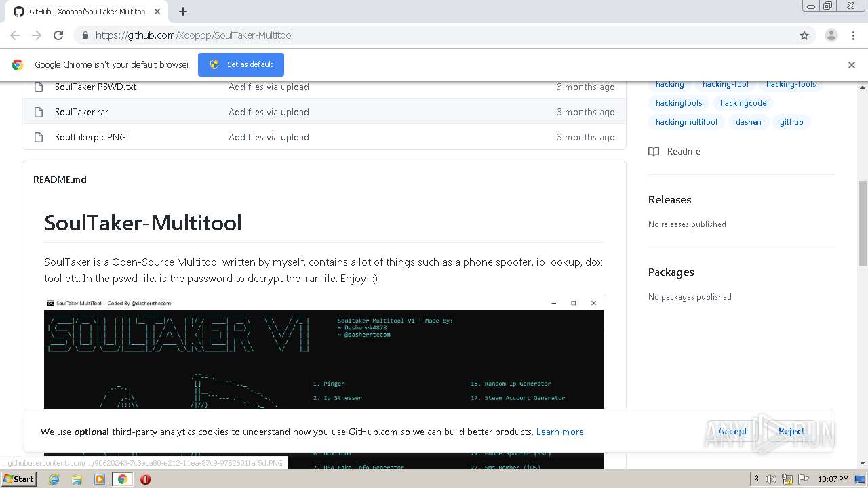
Task: Open File Explorer from taskbar
Action: 77,479
